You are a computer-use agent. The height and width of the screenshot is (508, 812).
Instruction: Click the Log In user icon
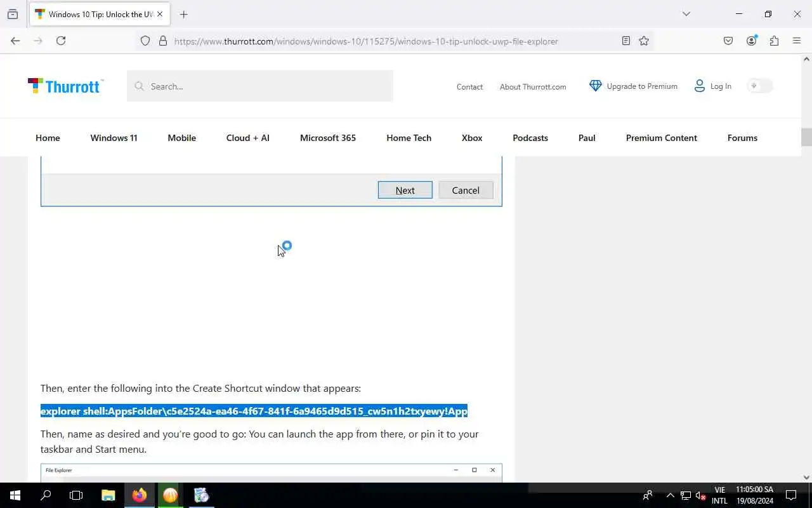(x=699, y=86)
